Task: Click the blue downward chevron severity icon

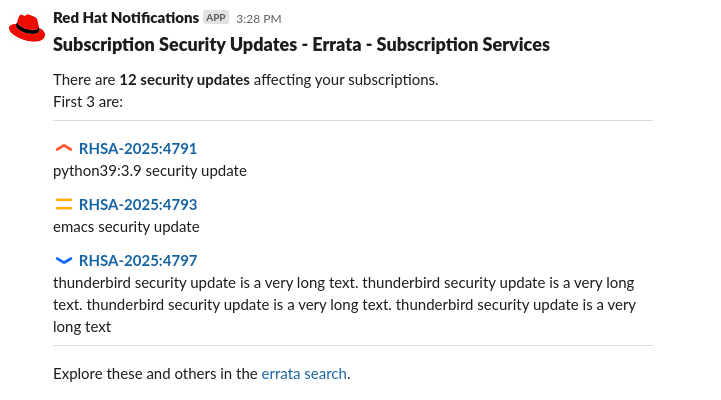Action: [64, 260]
